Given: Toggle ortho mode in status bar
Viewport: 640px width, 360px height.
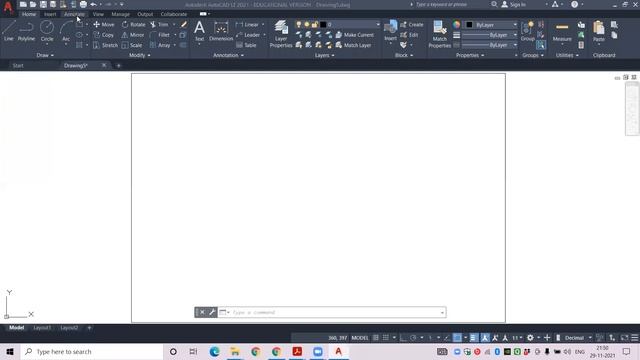Looking at the screenshot, I should click(403, 338).
